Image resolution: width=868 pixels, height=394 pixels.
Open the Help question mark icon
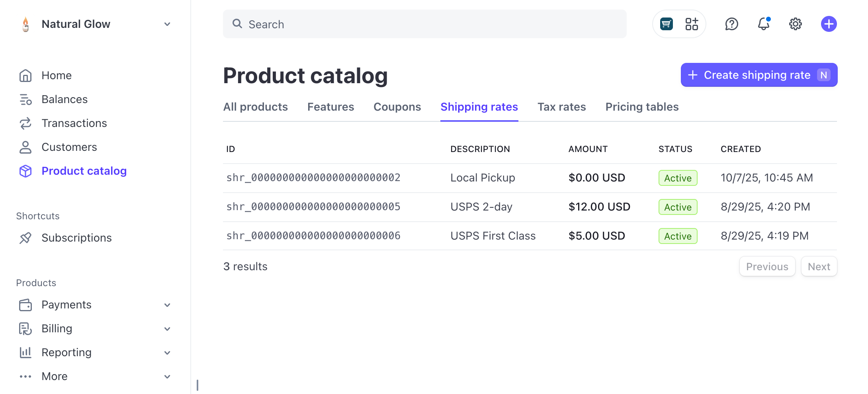click(x=731, y=24)
